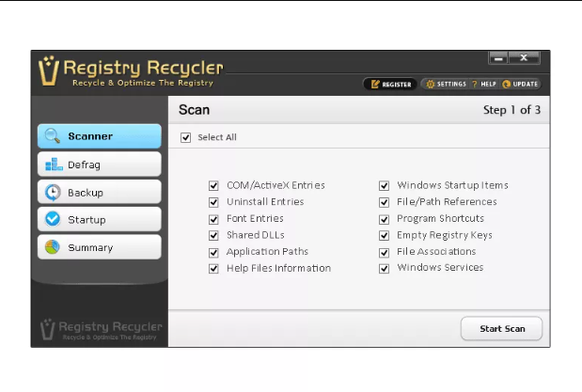Click the Scanner magnifier icon in sidebar
The width and height of the screenshot is (582, 392).
coord(52,136)
